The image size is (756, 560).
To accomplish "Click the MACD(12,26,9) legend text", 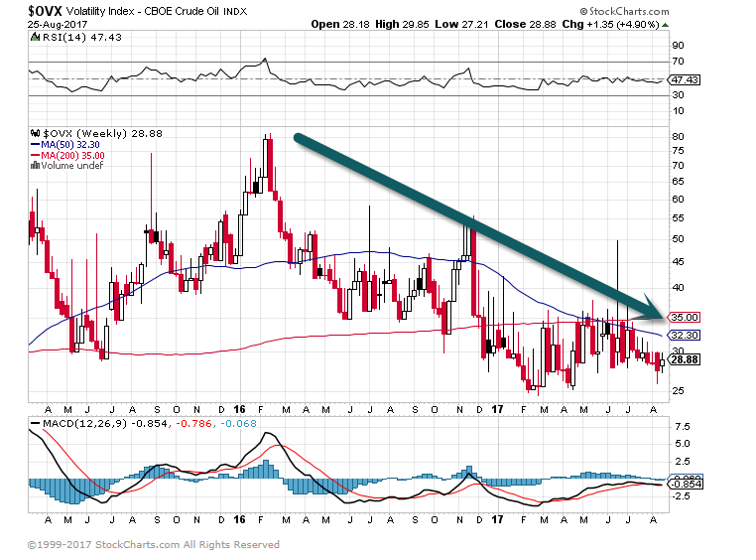I will 85,424.
